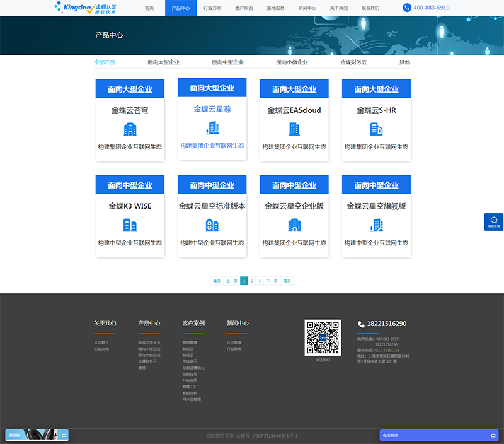Viewport: 504px width, 444px height.
Task: Open the 金蝶云星空旗舰版 product title
Action: click(376, 206)
